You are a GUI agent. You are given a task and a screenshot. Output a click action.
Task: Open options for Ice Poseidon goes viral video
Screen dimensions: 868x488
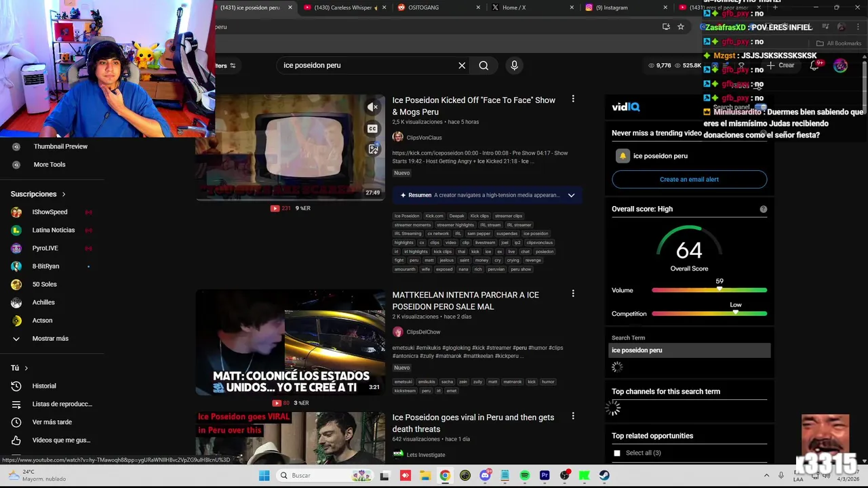tap(573, 416)
